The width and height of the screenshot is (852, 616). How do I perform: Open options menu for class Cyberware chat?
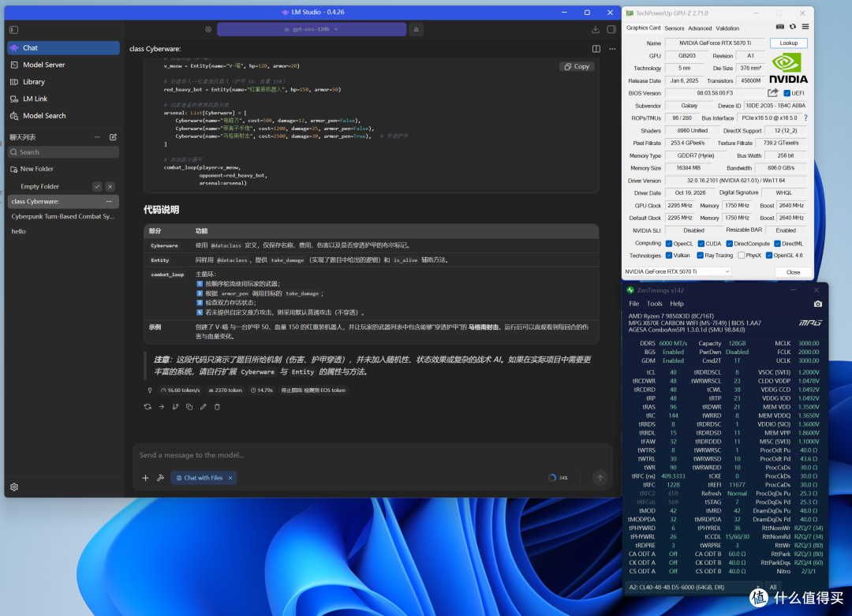point(109,202)
